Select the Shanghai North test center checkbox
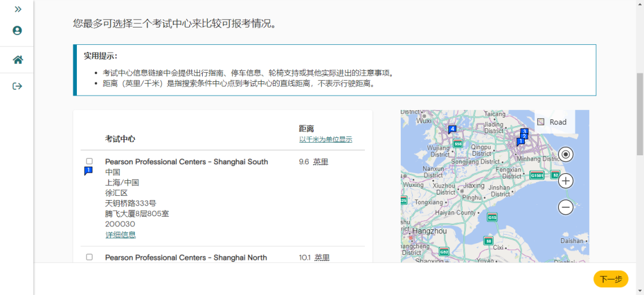644x295 pixels. point(89,257)
